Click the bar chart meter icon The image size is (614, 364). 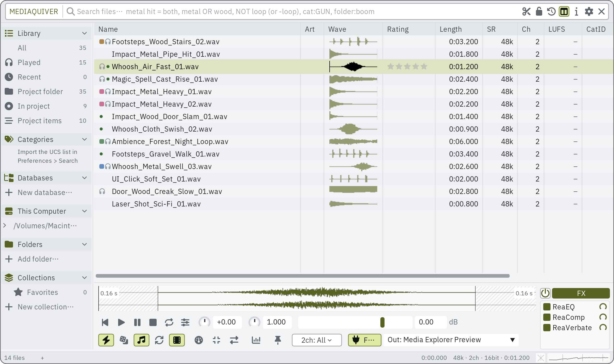pos(256,340)
